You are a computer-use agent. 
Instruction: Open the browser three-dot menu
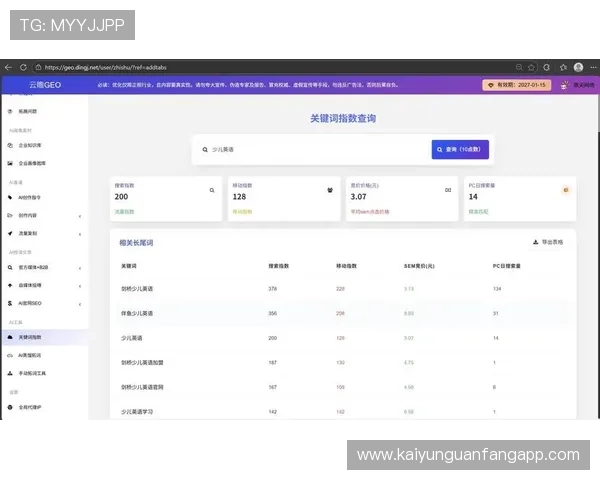[593, 67]
